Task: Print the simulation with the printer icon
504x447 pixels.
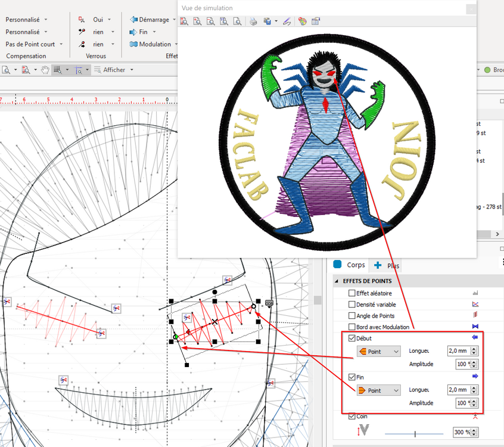Action: click(x=253, y=21)
